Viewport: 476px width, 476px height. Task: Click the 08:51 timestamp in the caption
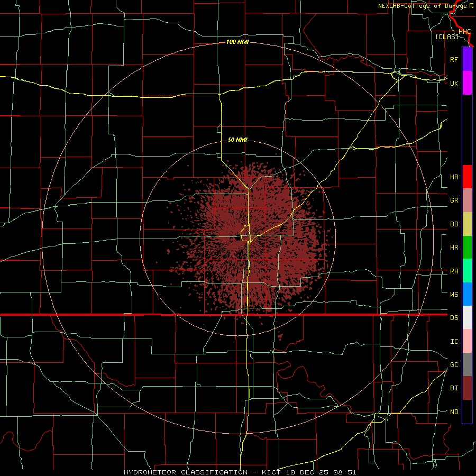345,472
